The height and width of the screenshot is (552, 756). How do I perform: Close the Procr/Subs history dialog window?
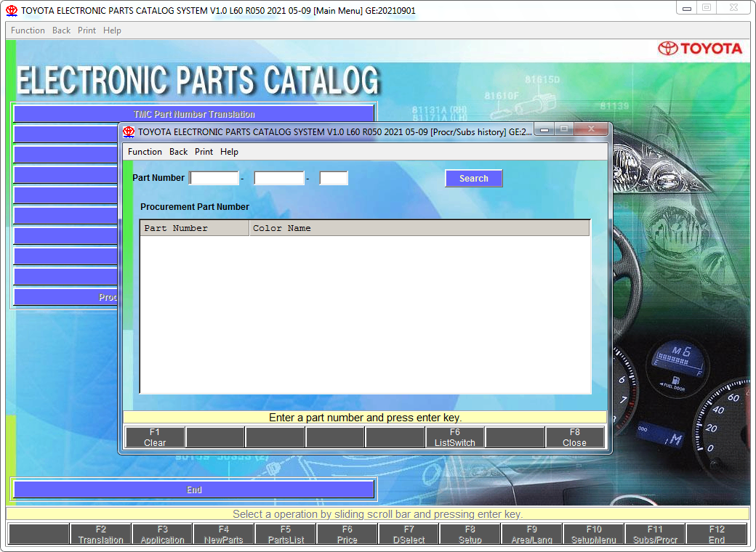coord(591,129)
